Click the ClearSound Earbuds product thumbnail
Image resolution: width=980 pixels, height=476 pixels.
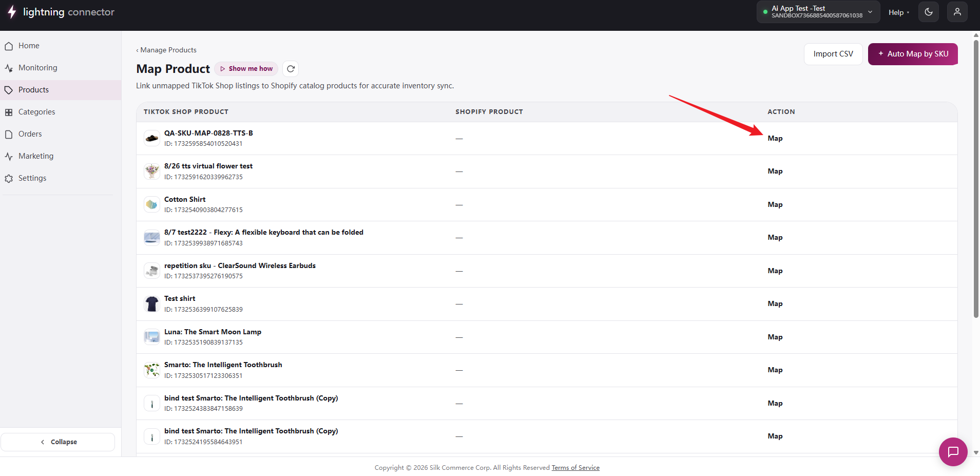pos(152,271)
